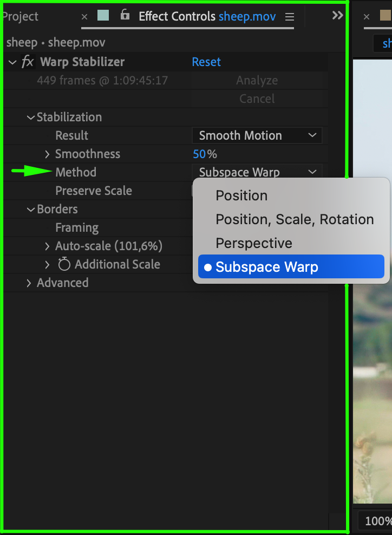The image size is (392, 535).
Task: Toggle the fx switch for Warp Stabilizer
Action: [x=28, y=62]
